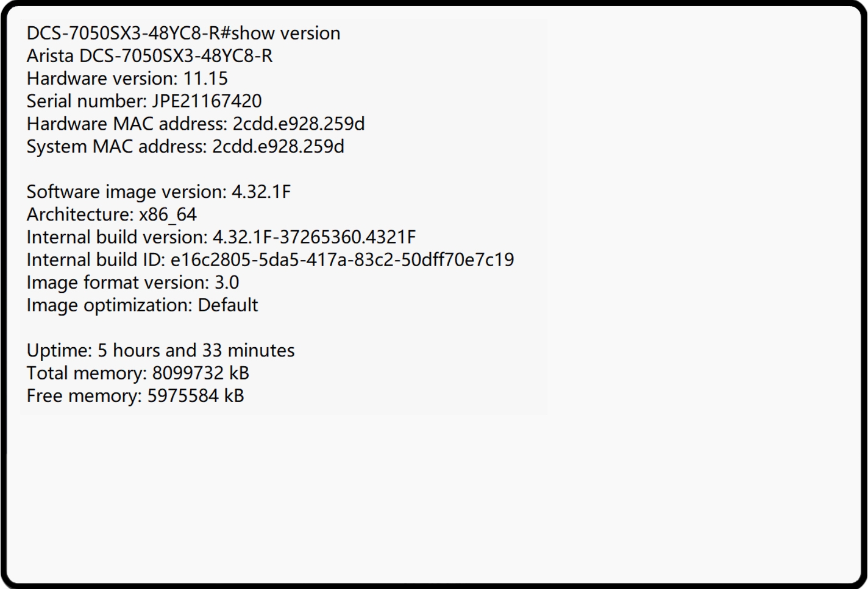Click the Hardware MAC address value
Viewport: 868px width, 589px height.
tap(299, 124)
